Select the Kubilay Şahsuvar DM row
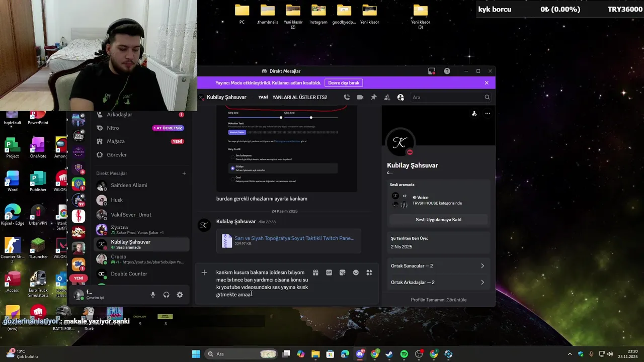Image resolution: width=644 pixels, height=362 pixels. coord(142,244)
